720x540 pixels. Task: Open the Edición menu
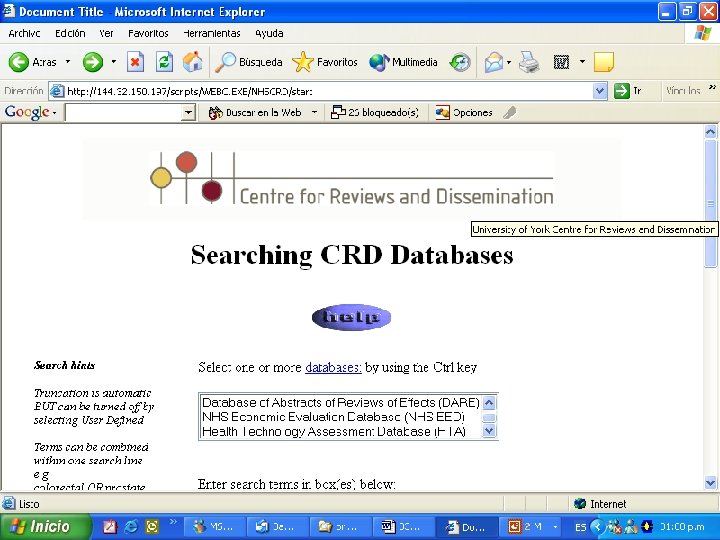pyautogui.click(x=70, y=34)
